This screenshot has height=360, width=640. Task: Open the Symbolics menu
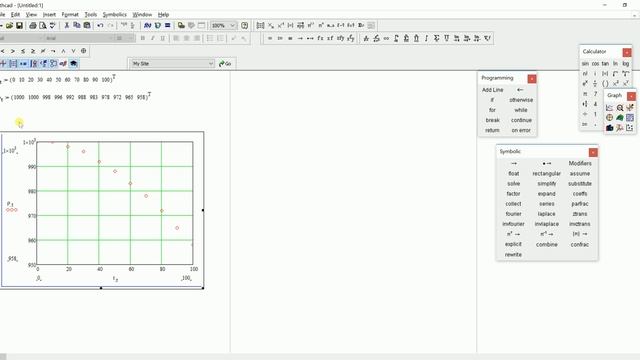[114, 14]
